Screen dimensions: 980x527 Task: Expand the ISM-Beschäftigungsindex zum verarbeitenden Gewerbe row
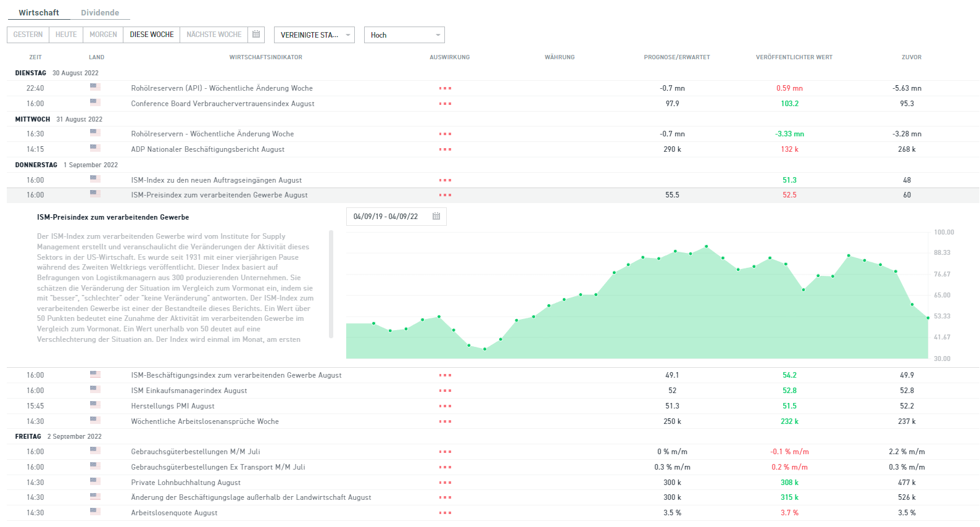point(493,375)
